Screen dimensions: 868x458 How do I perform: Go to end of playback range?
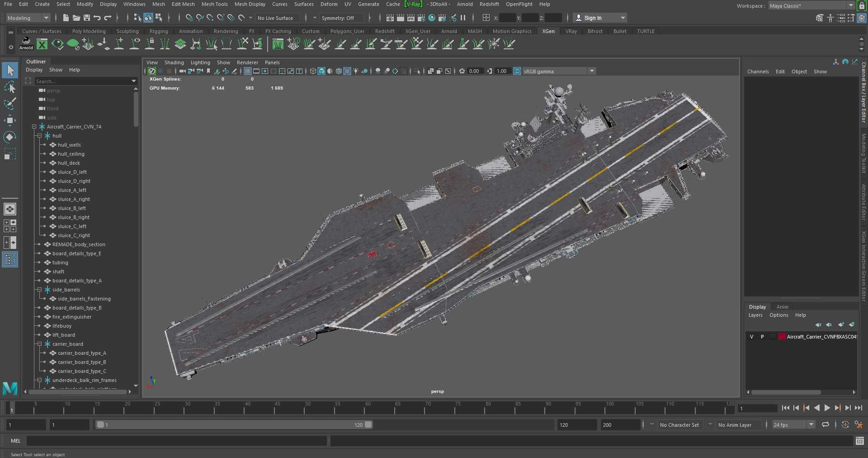click(x=859, y=408)
